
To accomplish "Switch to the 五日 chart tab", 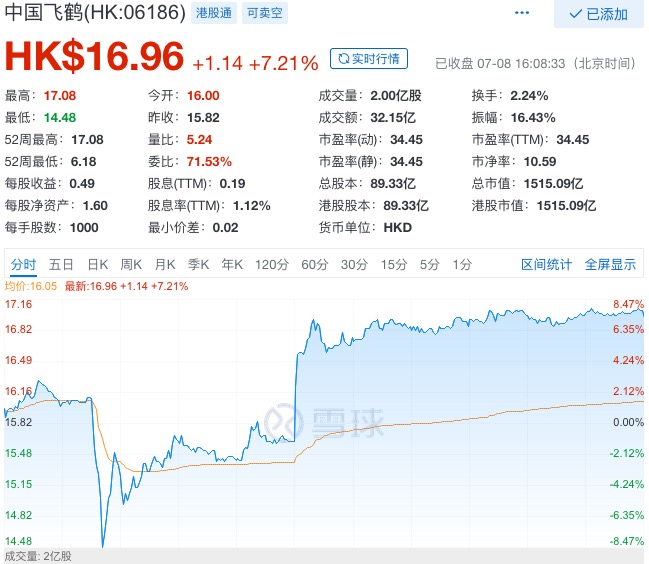I will pos(61,264).
